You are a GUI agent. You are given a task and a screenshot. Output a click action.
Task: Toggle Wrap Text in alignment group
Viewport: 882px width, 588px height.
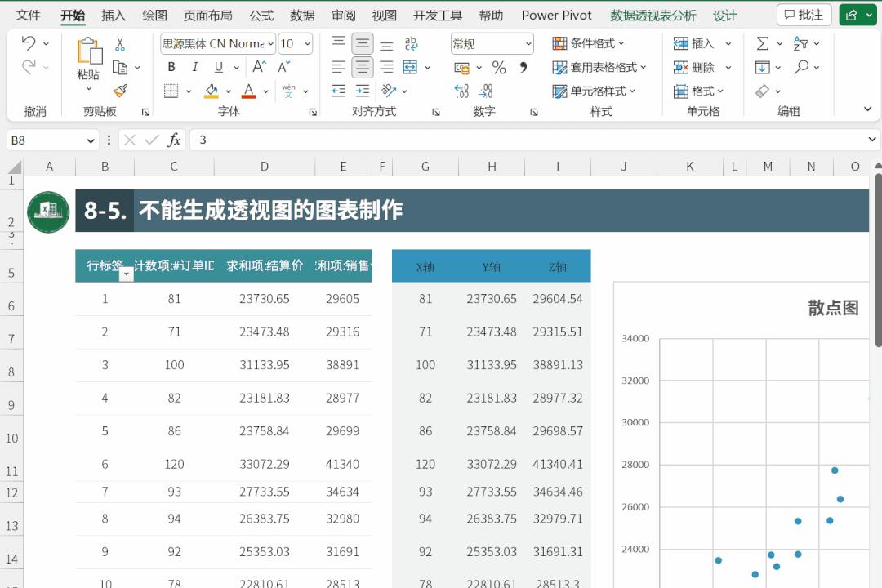point(411,43)
